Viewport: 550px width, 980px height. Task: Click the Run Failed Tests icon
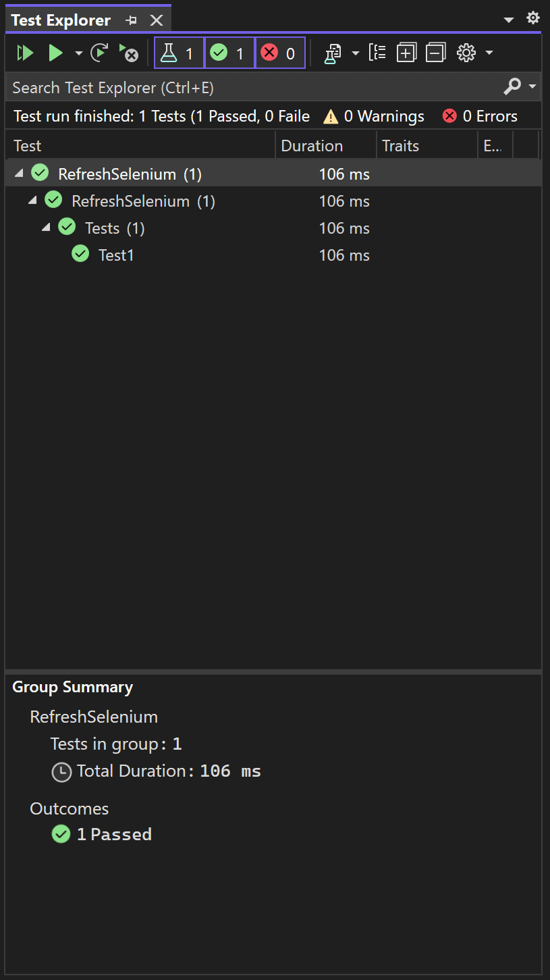point(128,53)
